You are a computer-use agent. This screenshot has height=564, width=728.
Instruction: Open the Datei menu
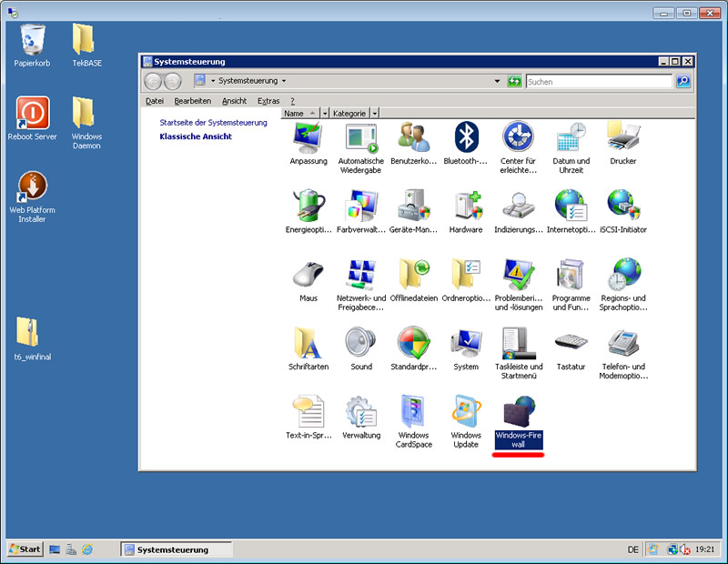tap(154, 101)
